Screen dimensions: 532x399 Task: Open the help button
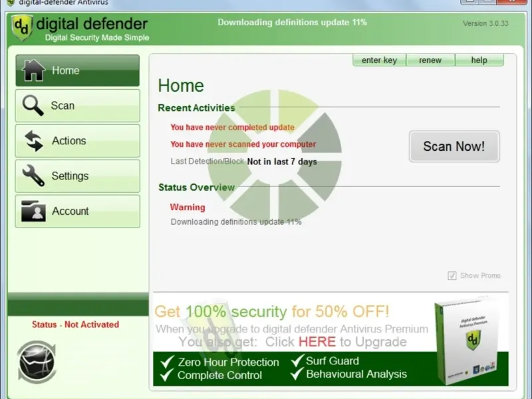coord(479,60)
